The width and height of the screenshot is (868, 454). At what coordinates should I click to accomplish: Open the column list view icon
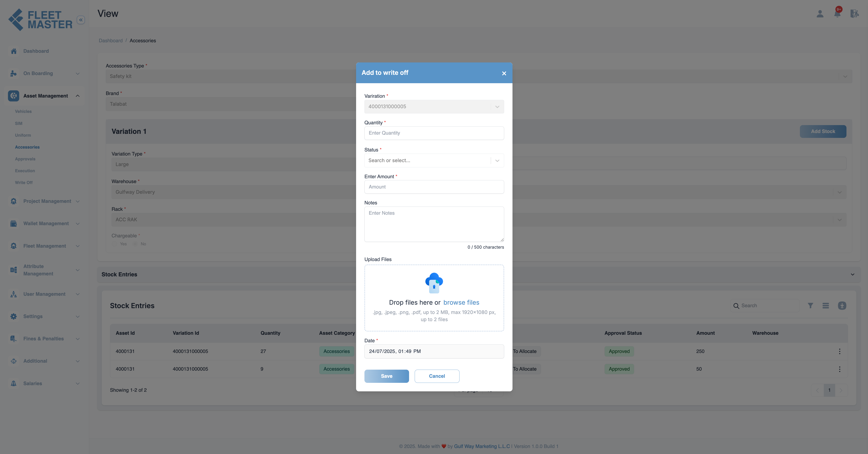tap(826, 305)
